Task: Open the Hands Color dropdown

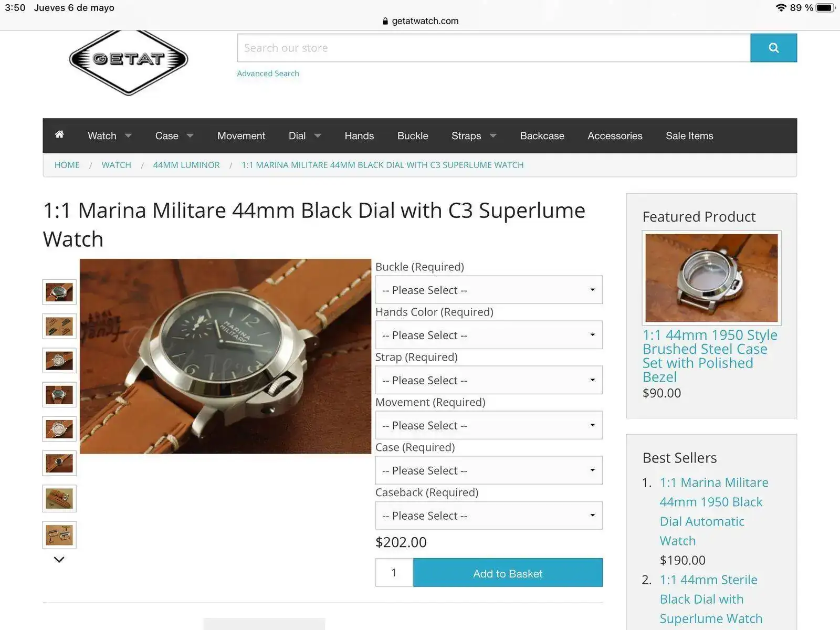Action: (489, 335)
